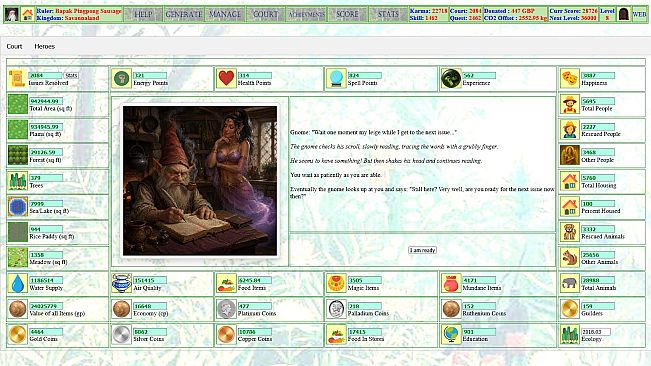Select the Court tab

pos(15,46)
